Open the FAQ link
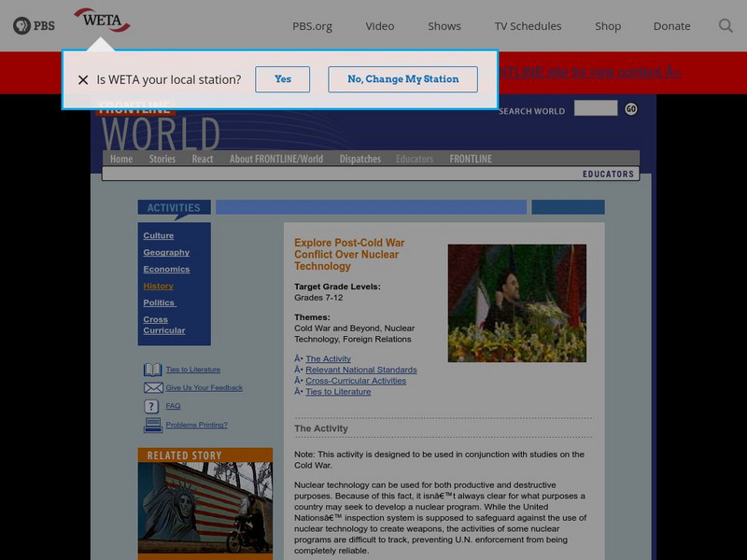747x560 pixels. point(173,406)
